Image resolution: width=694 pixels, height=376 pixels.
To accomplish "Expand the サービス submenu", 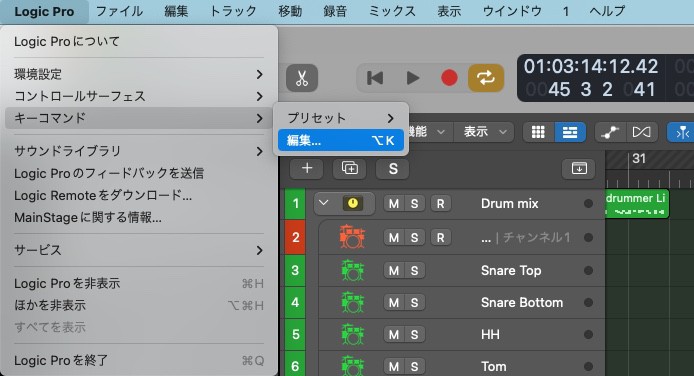I will pos(139,250).
